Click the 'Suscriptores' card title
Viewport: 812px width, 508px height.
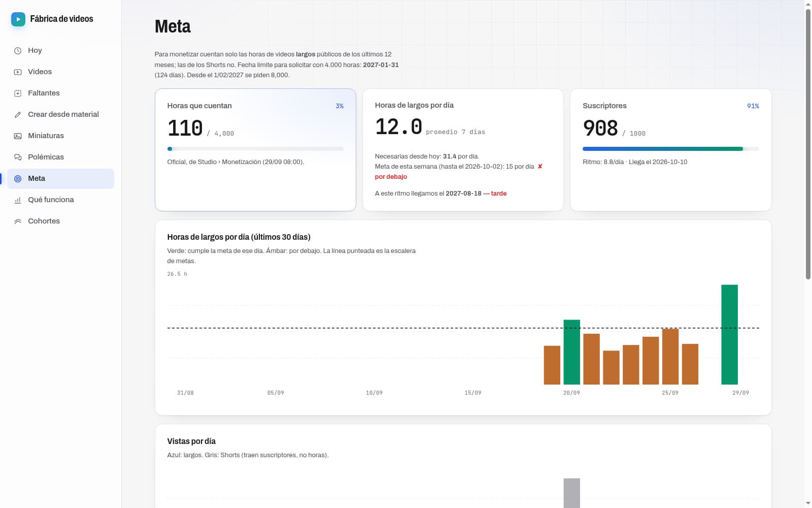coord(604,106)
